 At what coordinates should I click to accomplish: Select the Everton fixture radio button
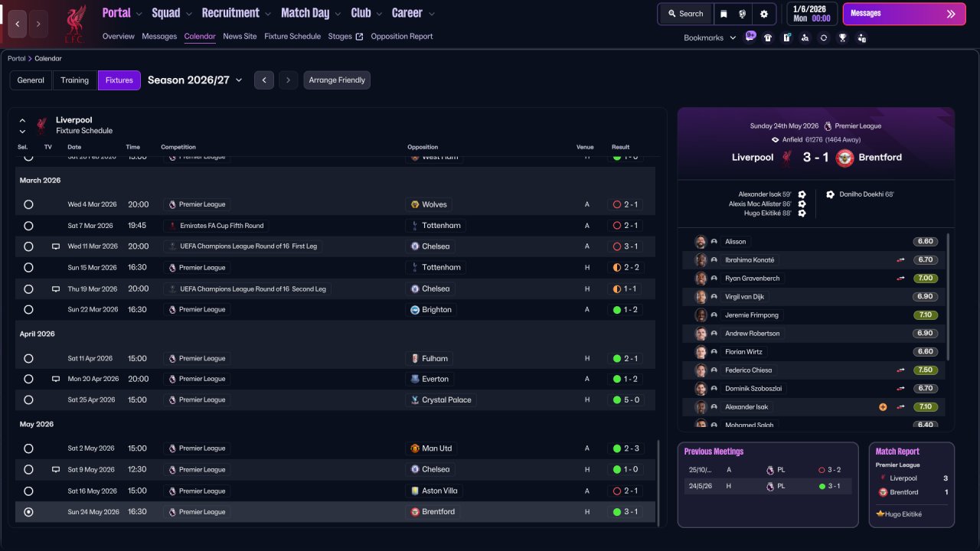[28, 379]
